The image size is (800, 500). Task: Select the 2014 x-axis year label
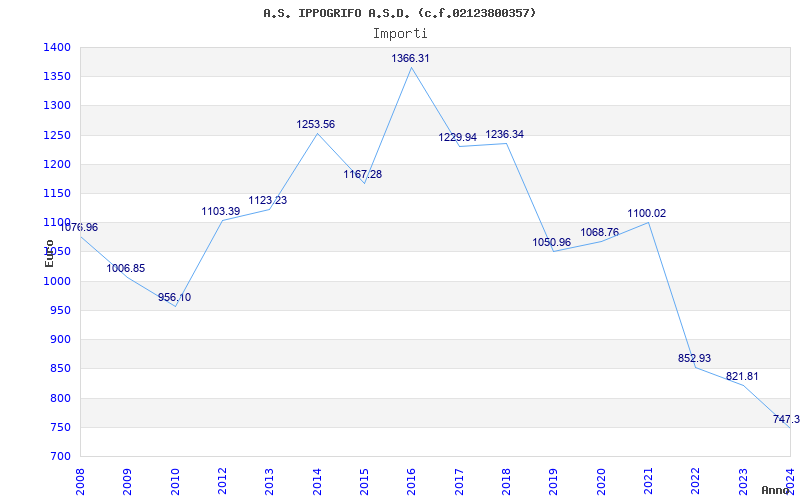[317, 482]
